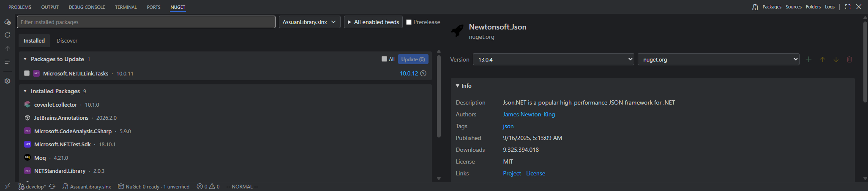The height and width of the screenshot is (191, 868).
Task: Click the json tag link
Action: point(508,126)
